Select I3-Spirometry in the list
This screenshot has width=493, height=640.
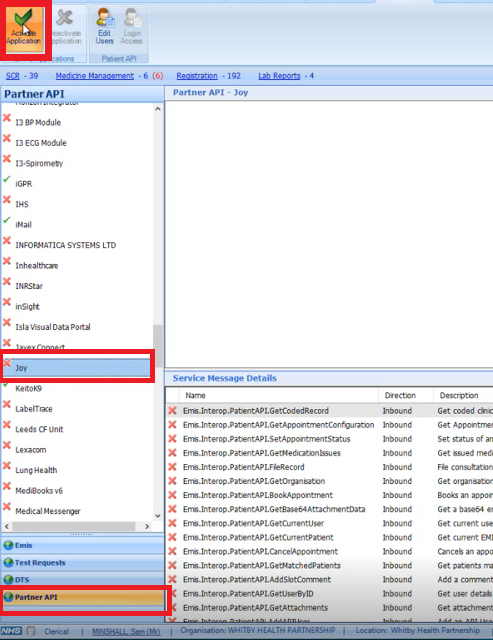[39, 163]
